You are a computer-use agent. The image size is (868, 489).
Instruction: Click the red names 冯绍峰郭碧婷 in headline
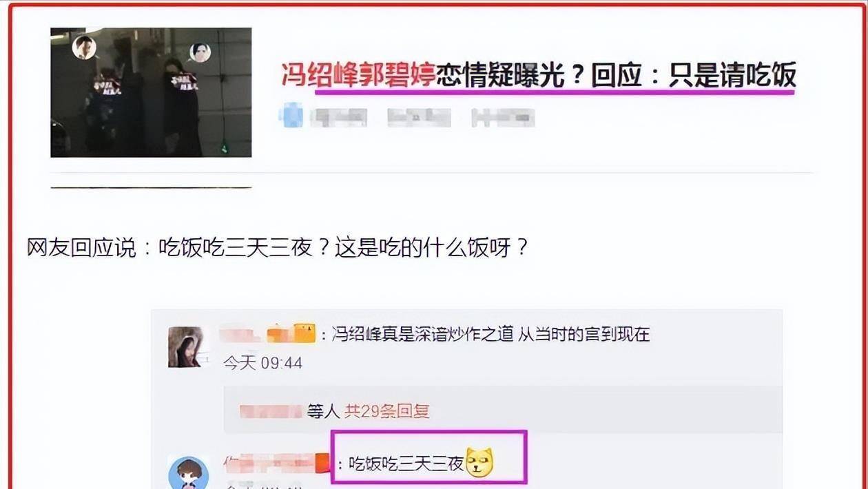coord(358,75)
